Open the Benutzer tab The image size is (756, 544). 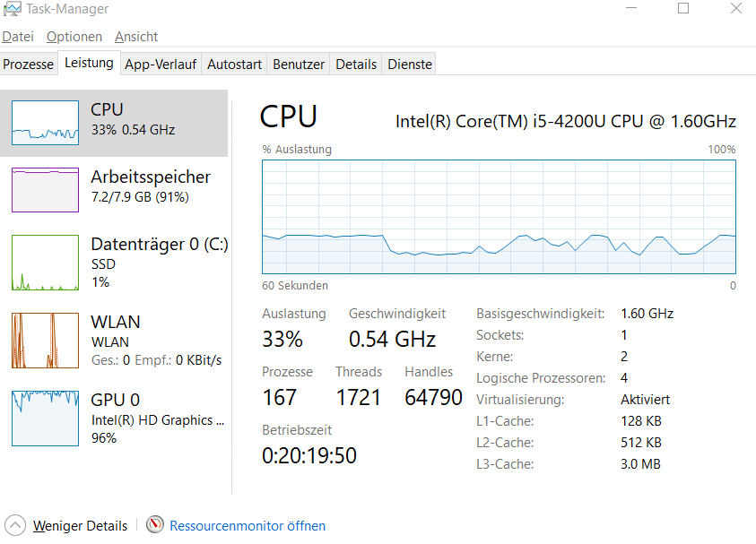pos(298,64)
